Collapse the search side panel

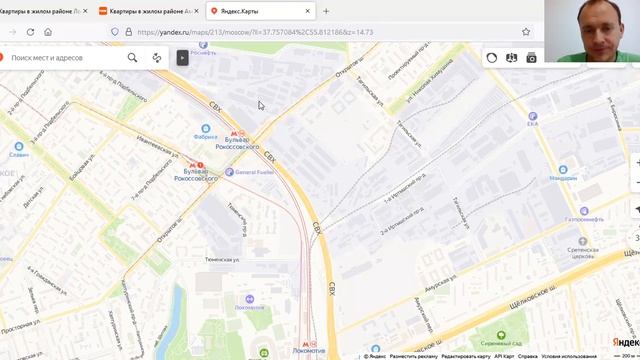[182, 58]
